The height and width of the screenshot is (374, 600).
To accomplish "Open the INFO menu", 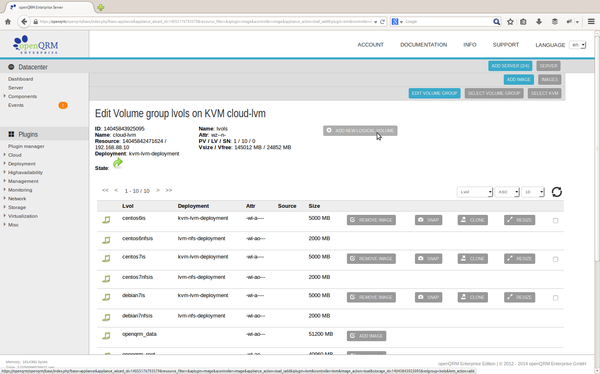I will (470, 45).
